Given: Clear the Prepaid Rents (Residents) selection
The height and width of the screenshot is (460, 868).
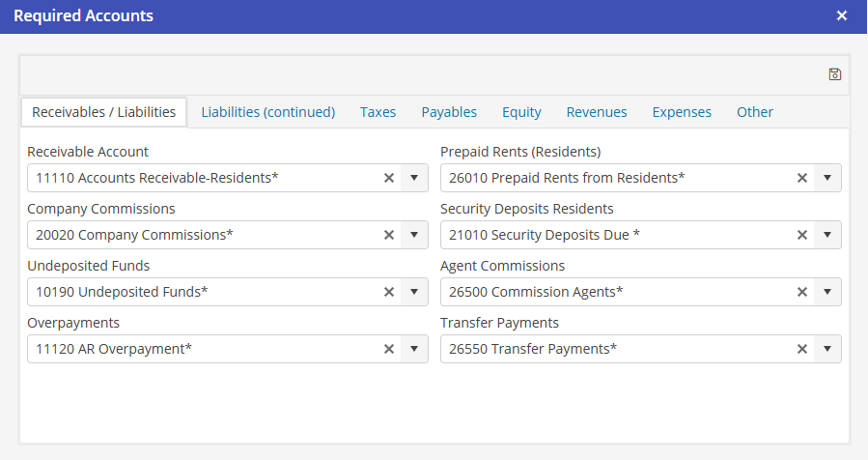Looking at the screenshot, I should coord(801,178).
